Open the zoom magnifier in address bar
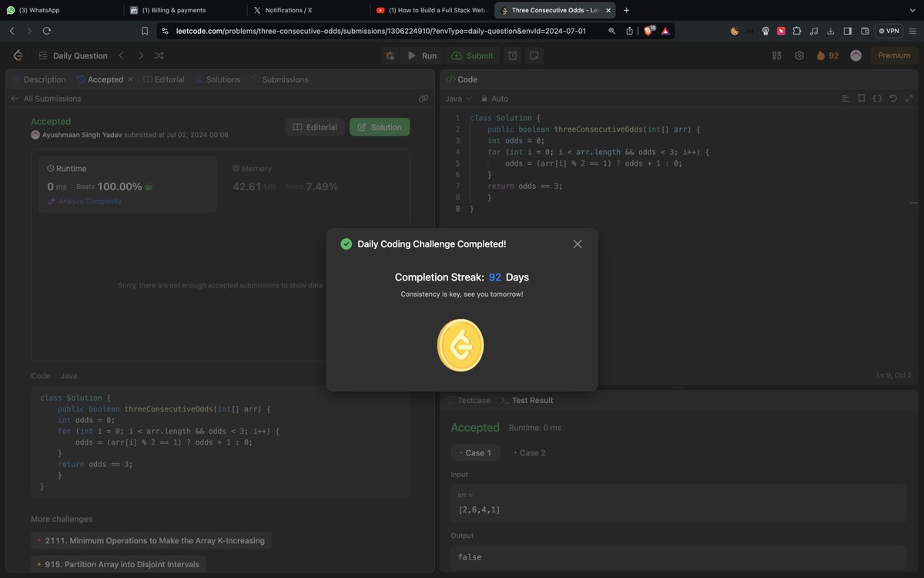The height and width of the screenshot is (578, 924). tap(611, 31)
